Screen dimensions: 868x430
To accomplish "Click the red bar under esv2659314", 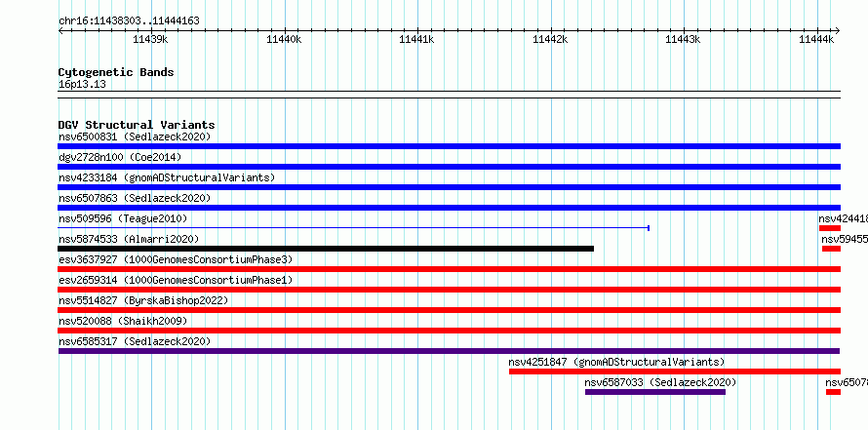I will 449,290.
